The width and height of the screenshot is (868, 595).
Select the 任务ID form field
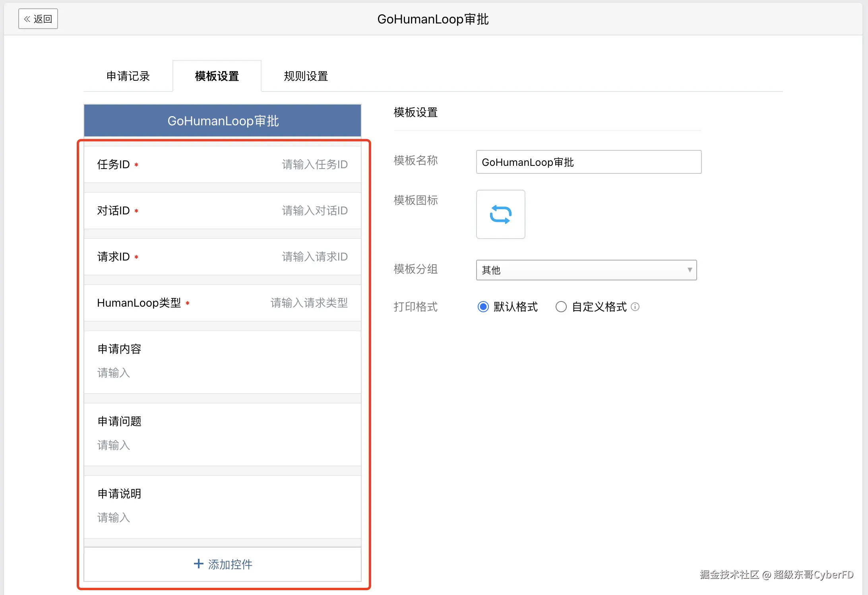(x=223, y=164)
